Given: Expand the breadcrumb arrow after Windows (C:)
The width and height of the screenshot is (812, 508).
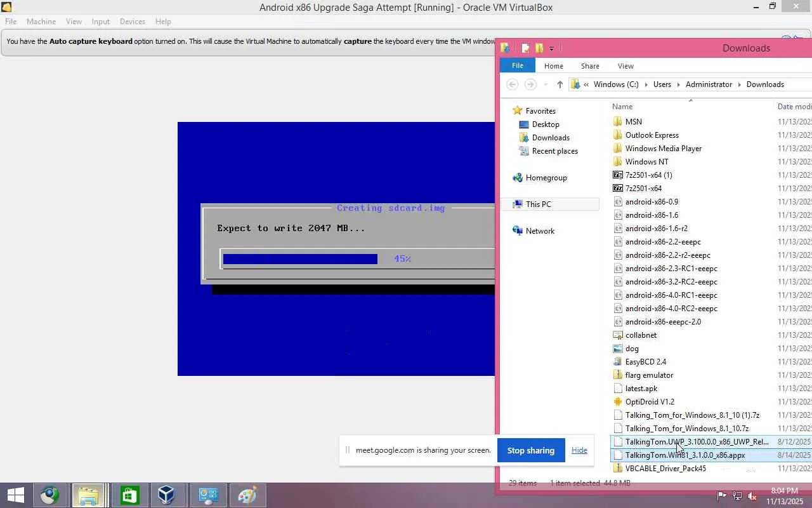Looking at the screenshot, I should point(646,84).
